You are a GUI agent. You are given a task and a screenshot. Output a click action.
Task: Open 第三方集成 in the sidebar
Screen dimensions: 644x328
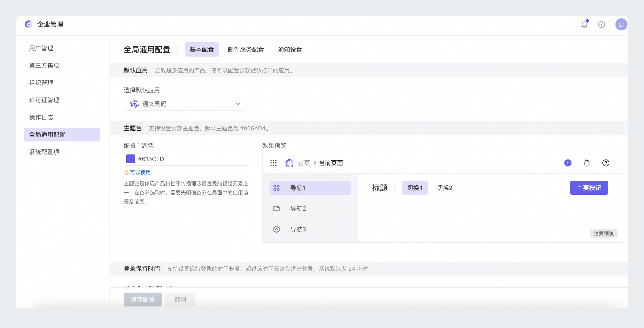click(x=44, y=65)
